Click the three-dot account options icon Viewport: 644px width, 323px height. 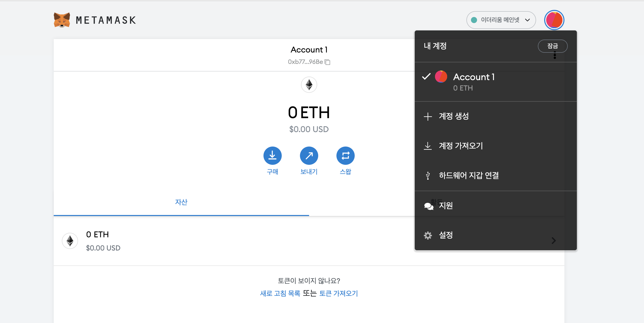point(555,55)
